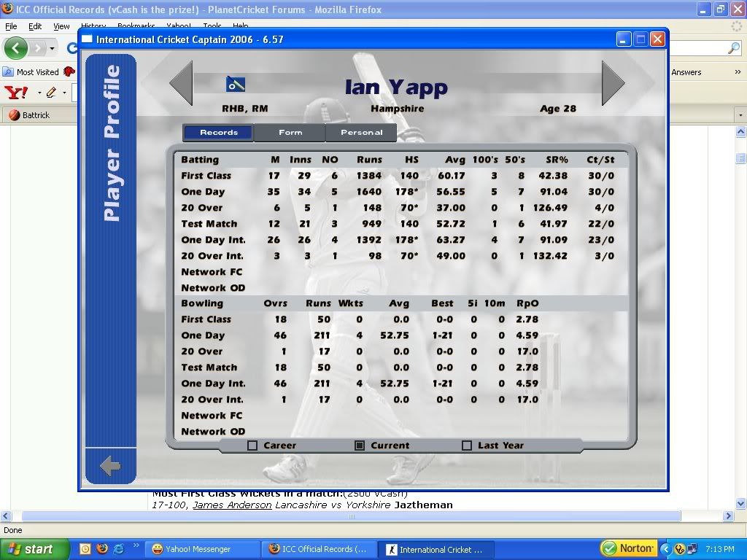Click the tray icon left of the clock

coord(692,549)
